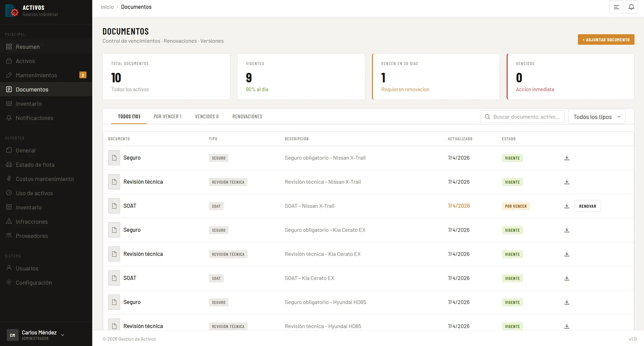Open the Inicio breadcrumb link
The width and height of the screenshot is (644, 346).
click(x=107, y=7)
